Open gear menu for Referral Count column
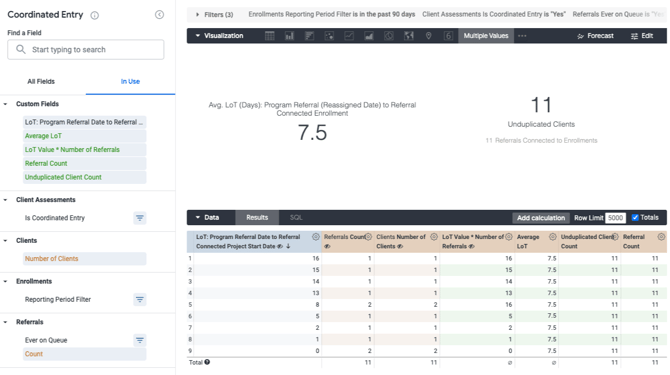The width and height of the screenshot is (670, 375). click(661, 237)
